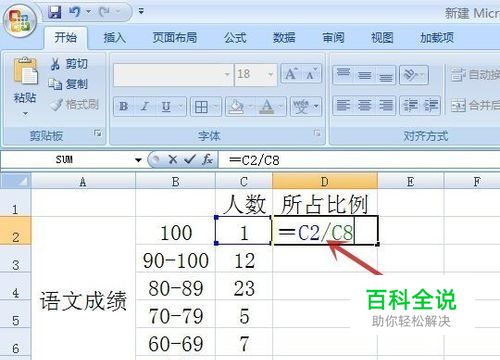The height and width of the screenshot is (360, 500).
Task: Click the formula bar showing =C2/C8
Action: tap(359, 160)
